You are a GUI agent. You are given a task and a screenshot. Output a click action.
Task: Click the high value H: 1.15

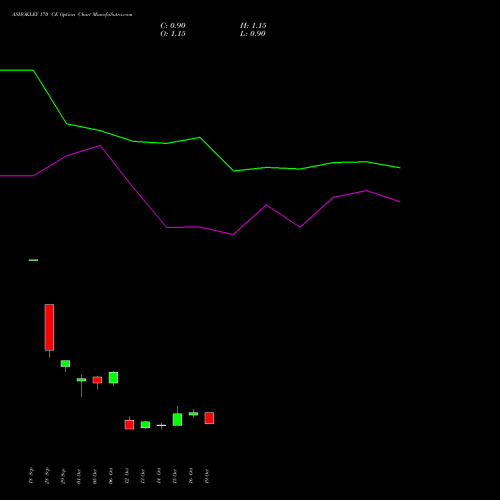tap(253, 26)
